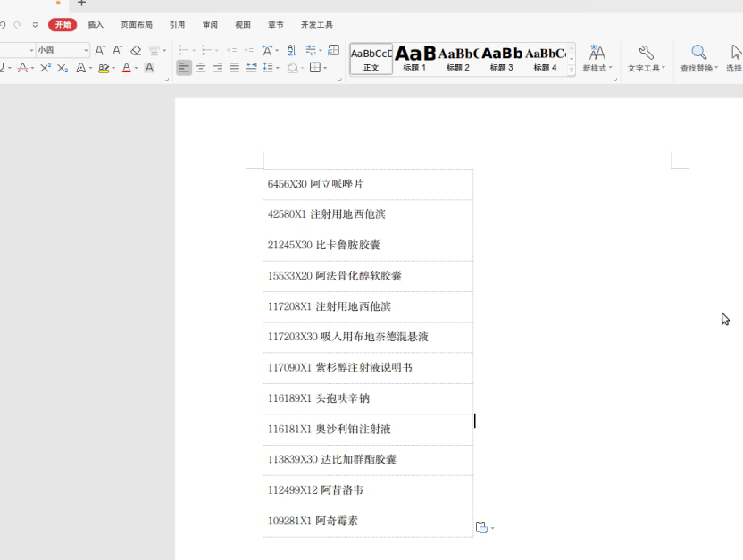Open the font name dropdown arrow
The width and height of the screenshot is (743, 560).
[x=32, y=50]
